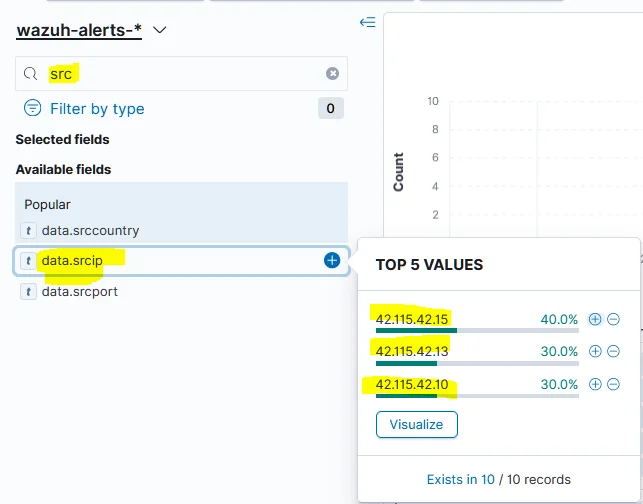Select the data.srcip field
Viewport: 643px width, 504px height.
pyautogui.click(x=72, y=260)
